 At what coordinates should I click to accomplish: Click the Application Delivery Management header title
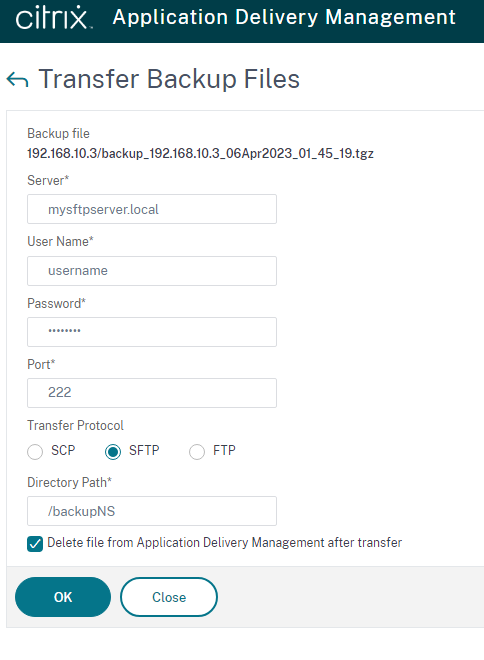tap(284, 17)
